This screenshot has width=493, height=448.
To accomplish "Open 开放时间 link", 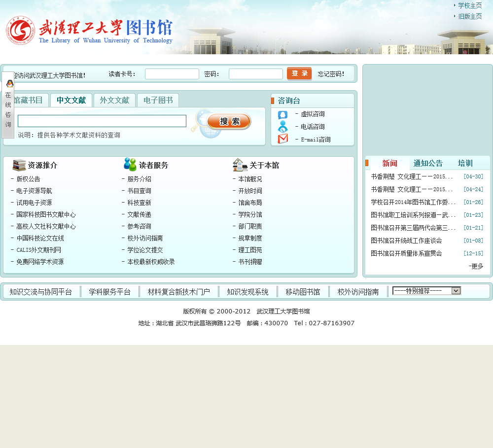I will [250, 191].
